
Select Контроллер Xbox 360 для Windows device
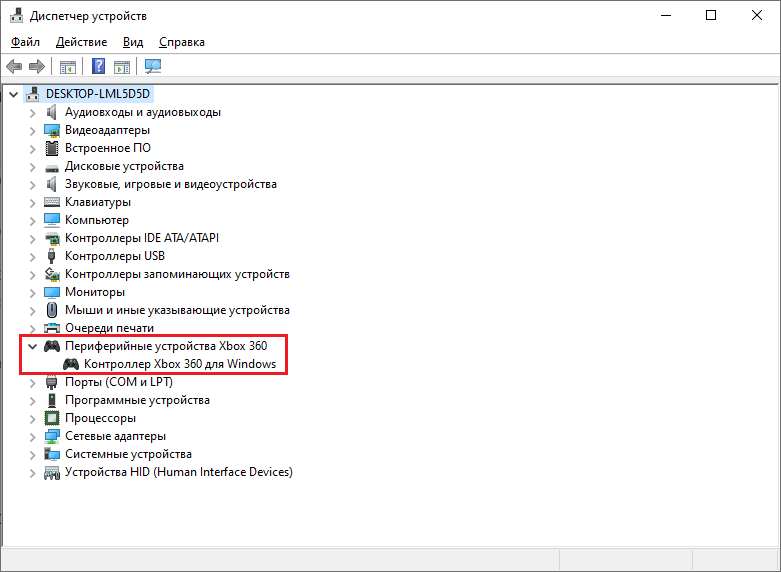[x=180, y=364]
